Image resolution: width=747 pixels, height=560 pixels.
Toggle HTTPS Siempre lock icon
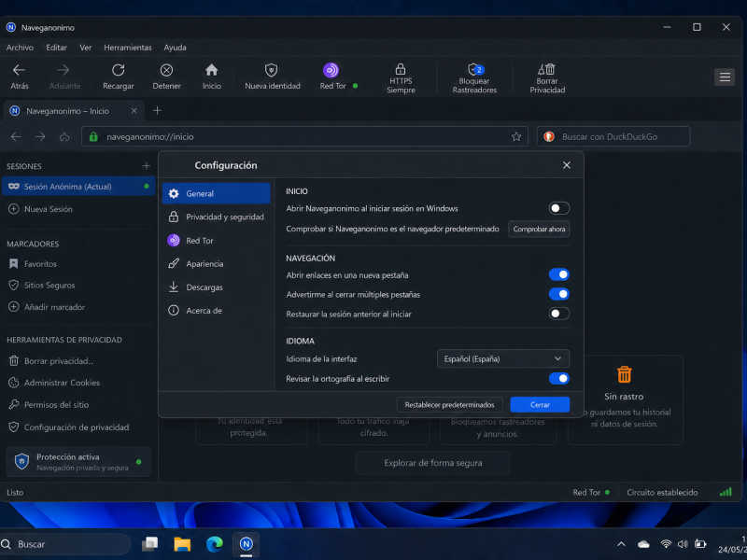(401, 69)
